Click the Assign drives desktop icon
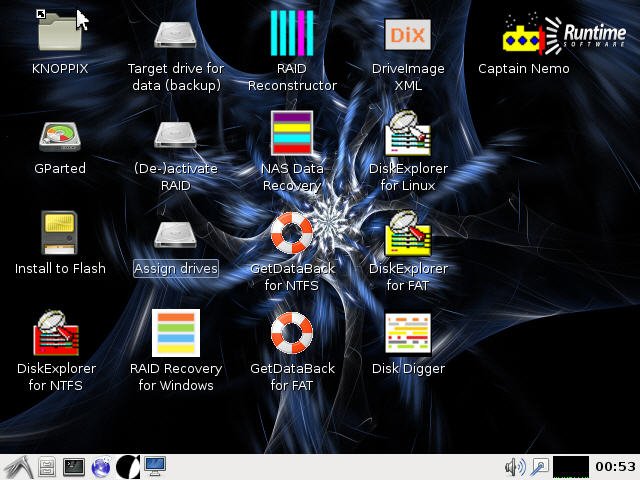 [x=176, y=234]
